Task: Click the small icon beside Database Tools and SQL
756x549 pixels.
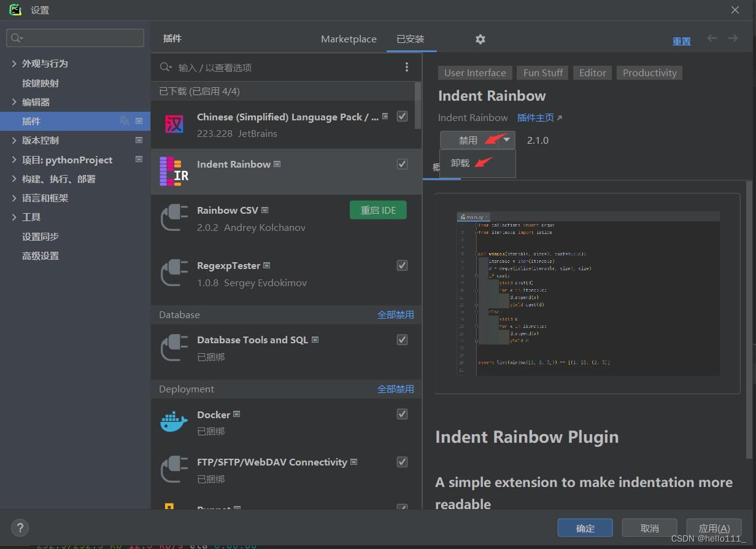Action: click(315, 340)
